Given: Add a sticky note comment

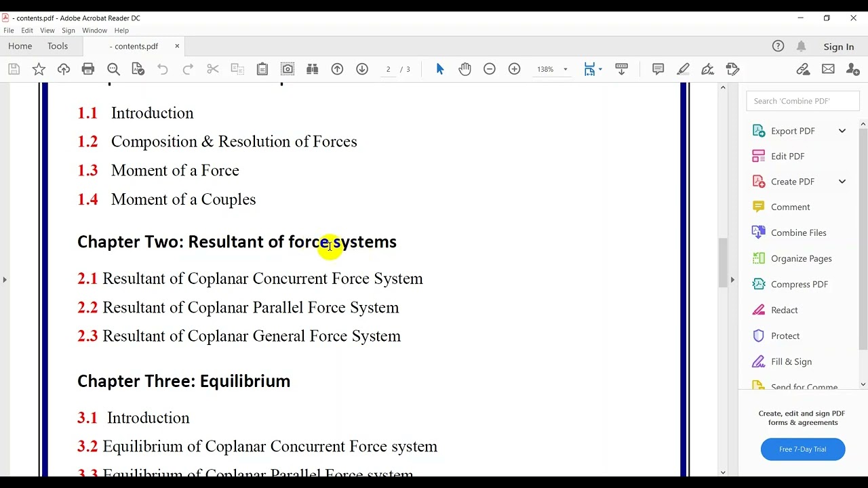Looking at the screenshot, I should (x=658, y=69).
